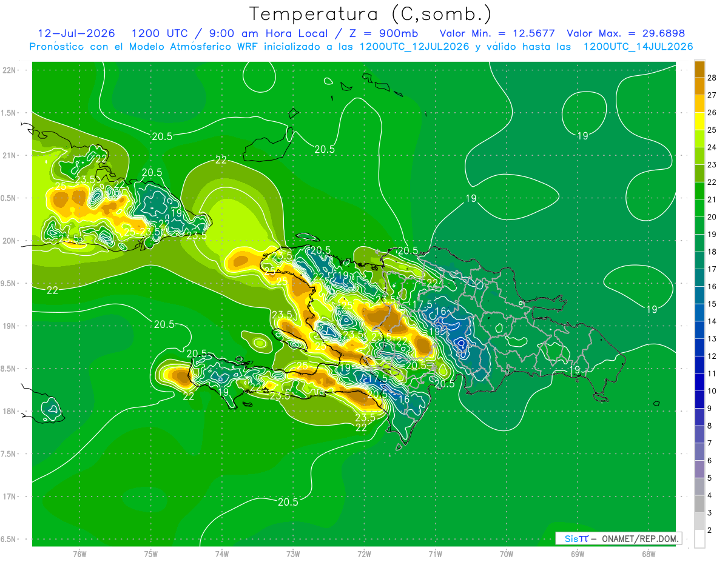This screenshot has width=728, height=562.
Task: Click the 'Valor Min. = 12.5677' value
Action: [x=497, y=33]
